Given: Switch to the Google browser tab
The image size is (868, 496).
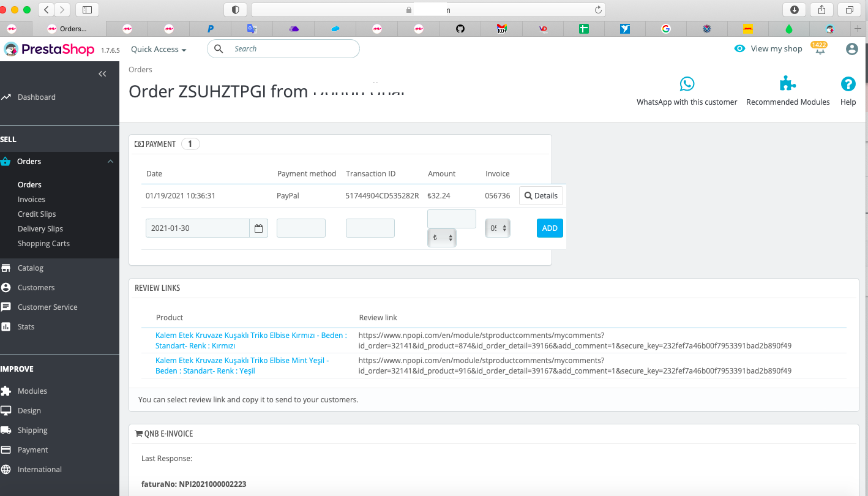Looking at the screenshot, I should coord(666,29).
